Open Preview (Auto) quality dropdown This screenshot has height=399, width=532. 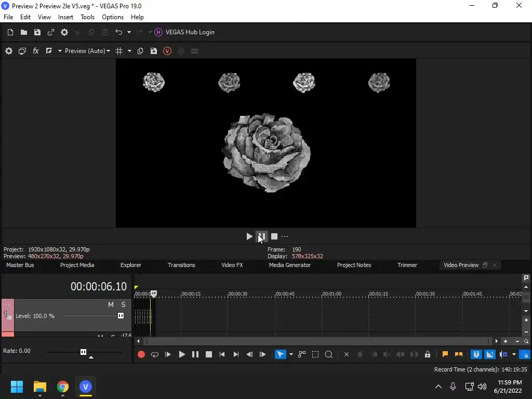pos(87,51)
